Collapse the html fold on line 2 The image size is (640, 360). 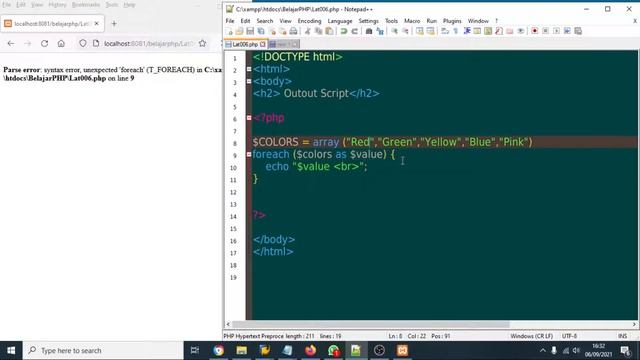(249, 69)
